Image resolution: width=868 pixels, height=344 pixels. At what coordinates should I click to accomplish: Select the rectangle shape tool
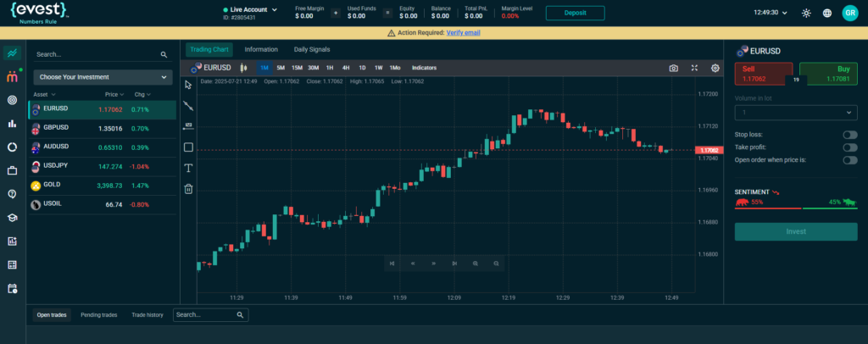(x=188, y=147)
